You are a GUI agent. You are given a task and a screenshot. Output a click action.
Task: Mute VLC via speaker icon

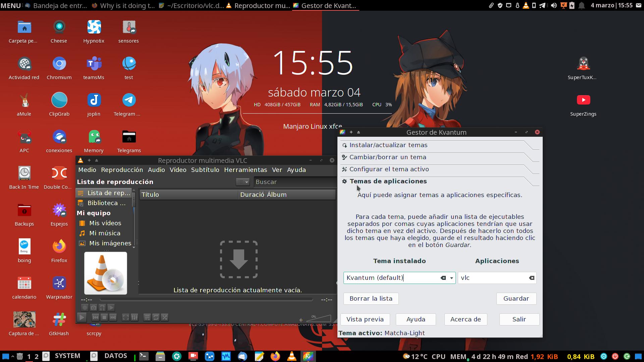point(301,320)
